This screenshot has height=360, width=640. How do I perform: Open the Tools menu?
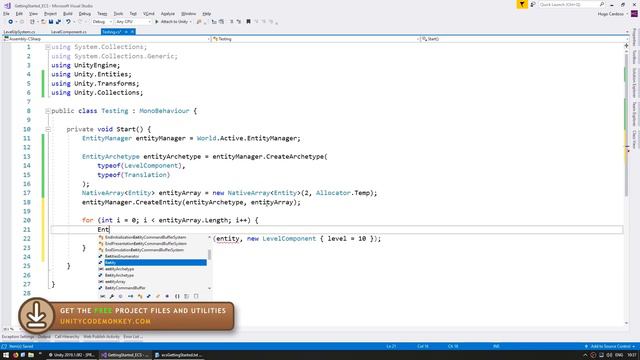[118, 13]
